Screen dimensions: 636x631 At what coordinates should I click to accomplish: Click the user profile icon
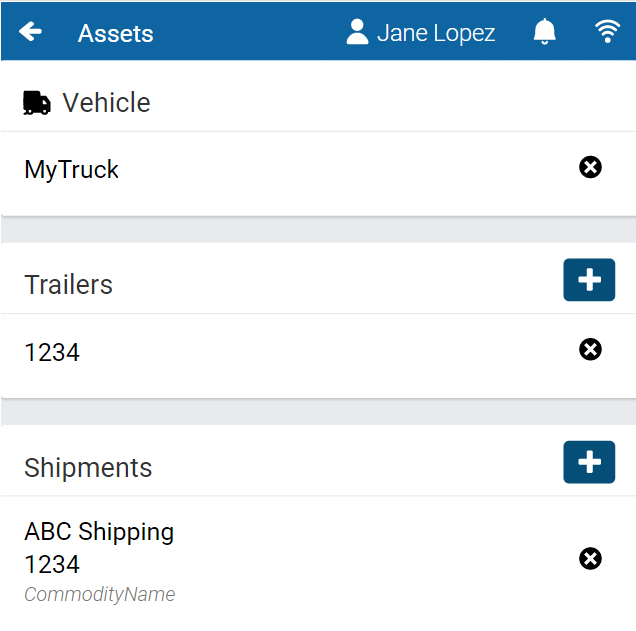pos(357,32)
